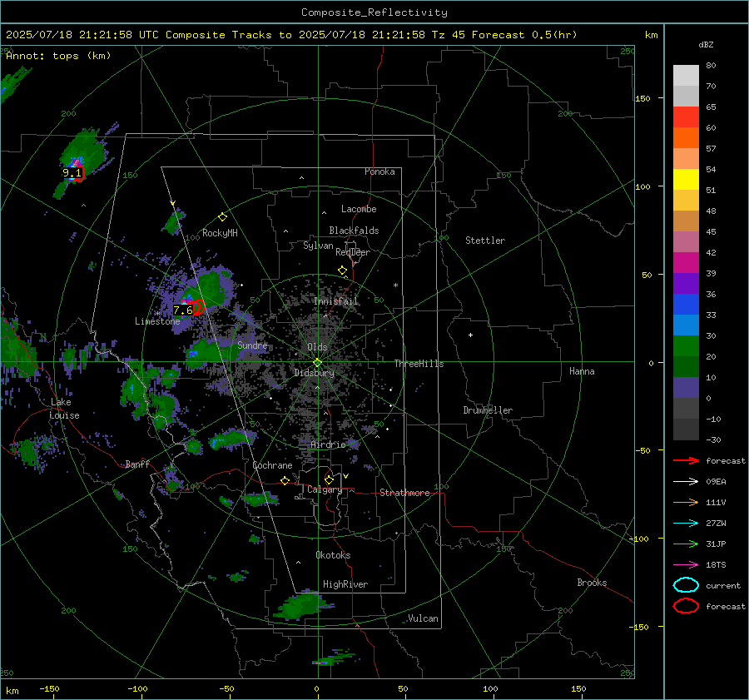Click the yellow radar-center diamond at Didsbury
The image size is (749, 700).
(317, 363)
